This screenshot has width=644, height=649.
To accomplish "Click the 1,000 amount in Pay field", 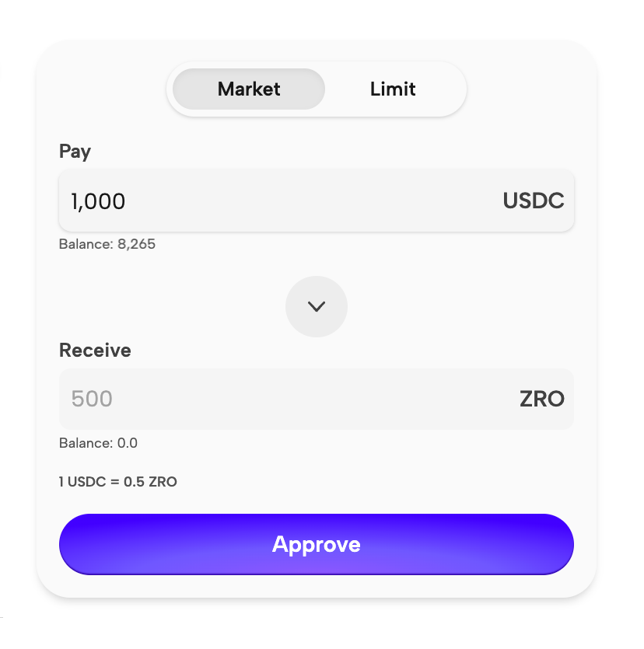I will click(98, 201).
